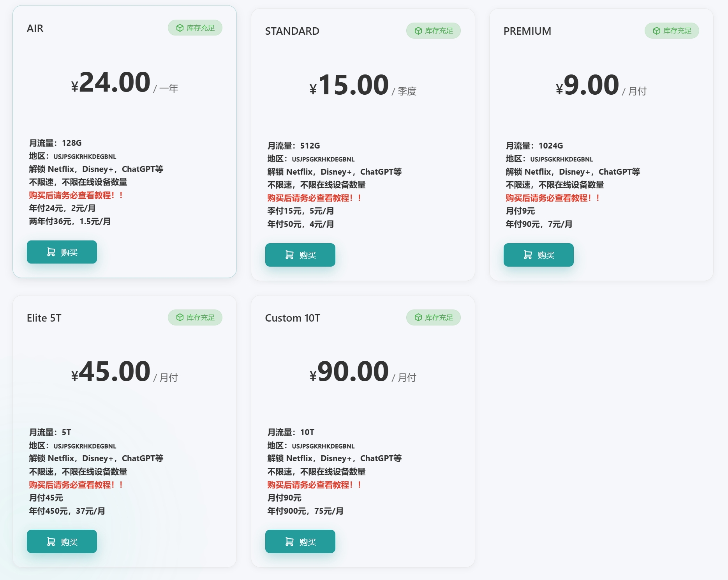Image resolution: width=728 pixels, height=580 pixels.
Task: Click the Elite 5T plan title
Action: tap(44, 318)
